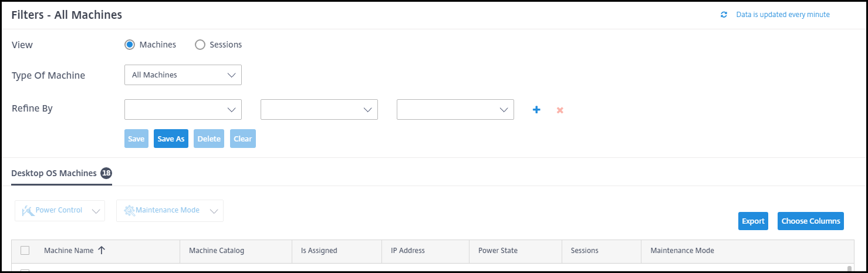The image size is (868, 273).
Task: Click the Power Control wrench icon
Action: pos(28,211)
